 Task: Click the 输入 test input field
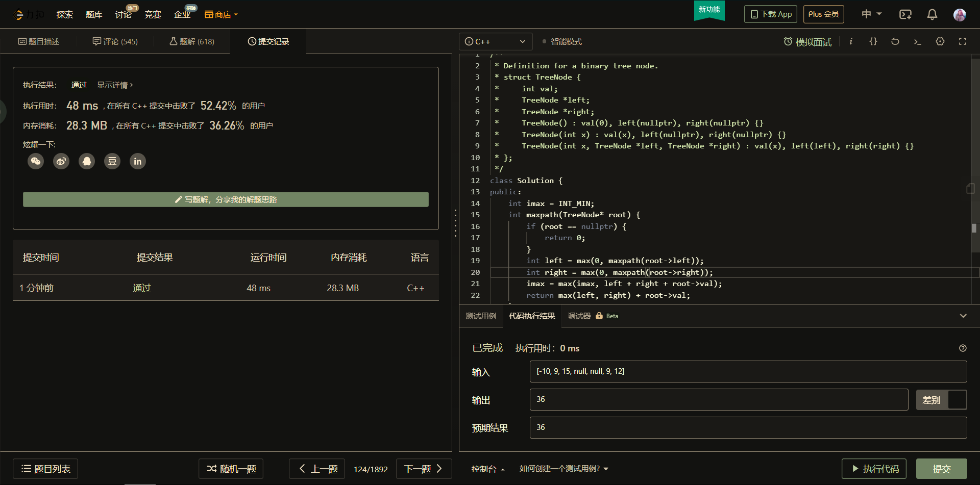point(748,371)
